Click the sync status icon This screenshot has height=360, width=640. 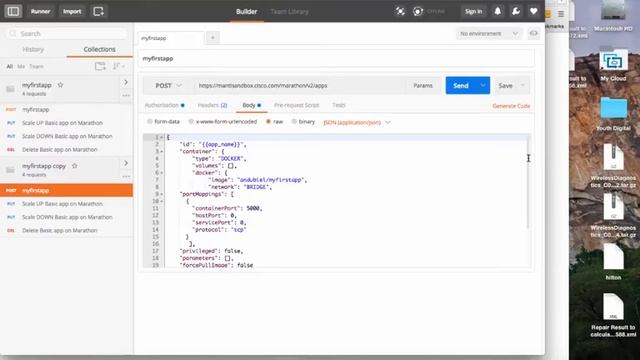(418, 11)
